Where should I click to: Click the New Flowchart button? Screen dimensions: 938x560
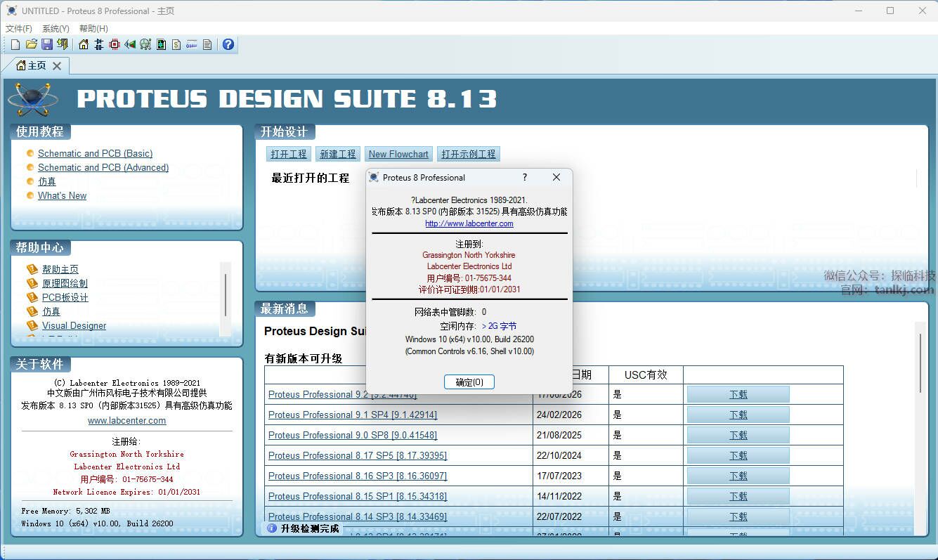[x=398, y=154]
